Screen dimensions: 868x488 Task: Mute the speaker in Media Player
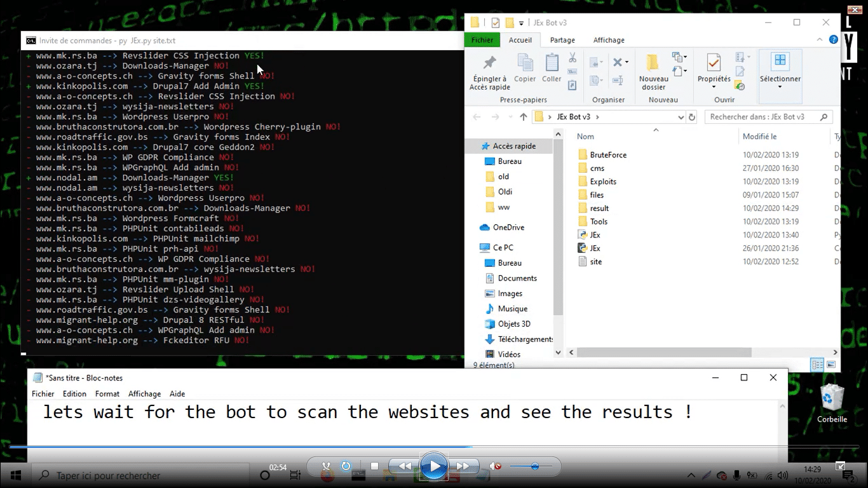495,466
